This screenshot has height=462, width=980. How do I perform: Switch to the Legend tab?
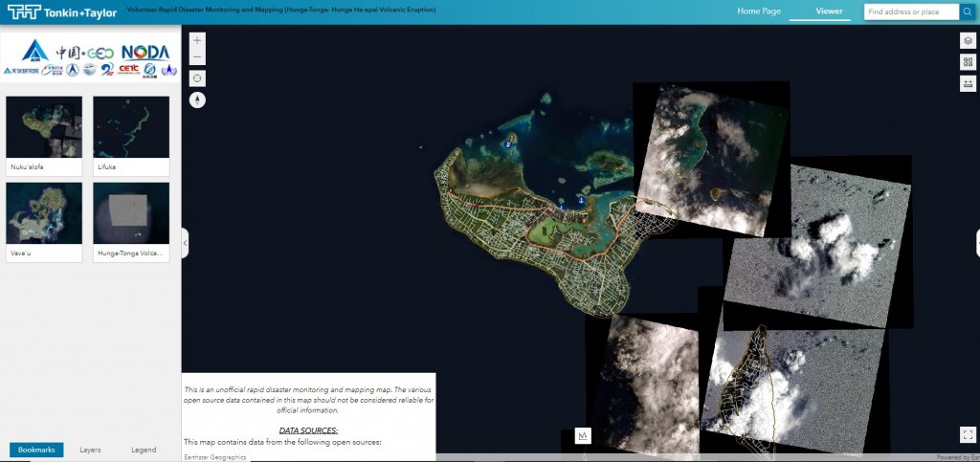tap(144, 450)
